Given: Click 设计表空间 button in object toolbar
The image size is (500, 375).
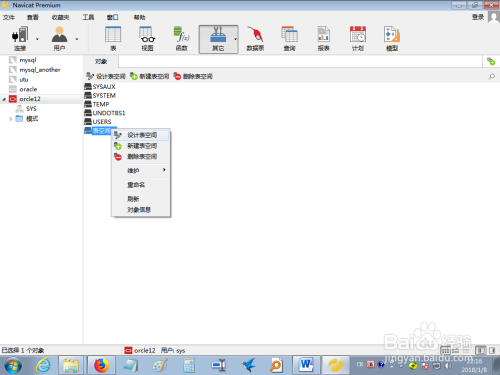Looking at the screenshot, I should [x=106, y=76].
